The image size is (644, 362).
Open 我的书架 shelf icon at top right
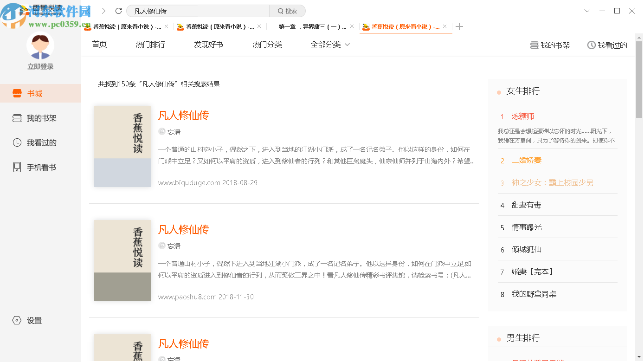(x=550, y=45)
